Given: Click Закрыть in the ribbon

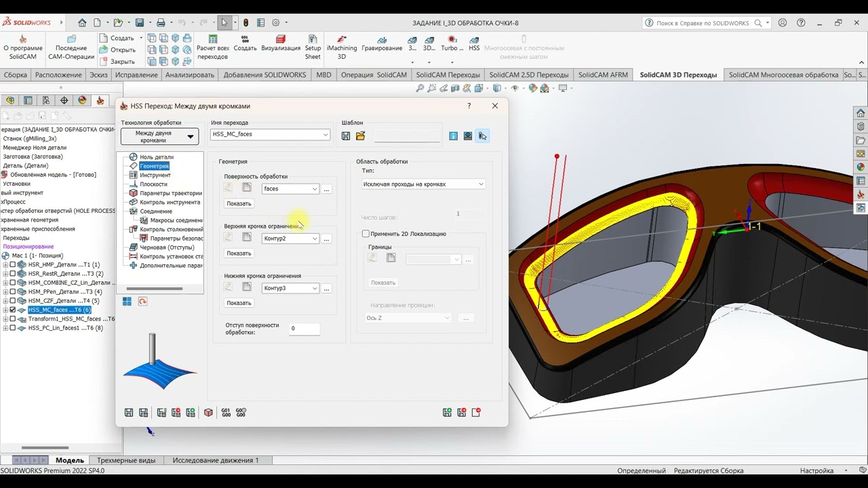Looking at the screenshot, I should [117, 62].
